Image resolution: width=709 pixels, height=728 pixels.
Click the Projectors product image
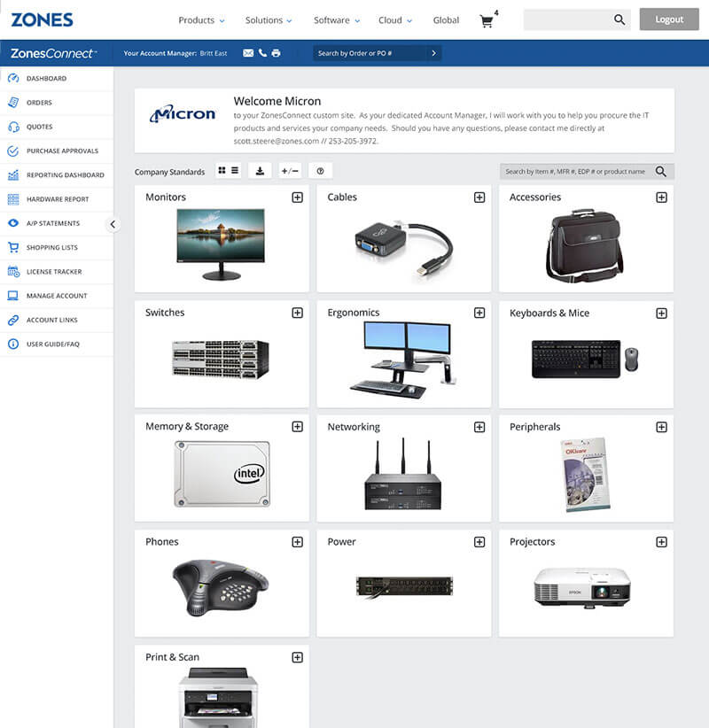(x=581, y=588)
